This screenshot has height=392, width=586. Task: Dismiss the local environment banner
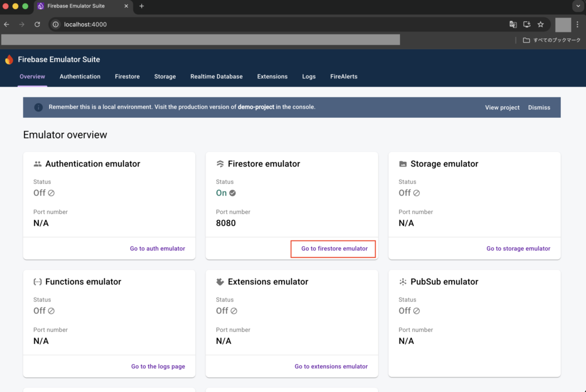point(539,108)
